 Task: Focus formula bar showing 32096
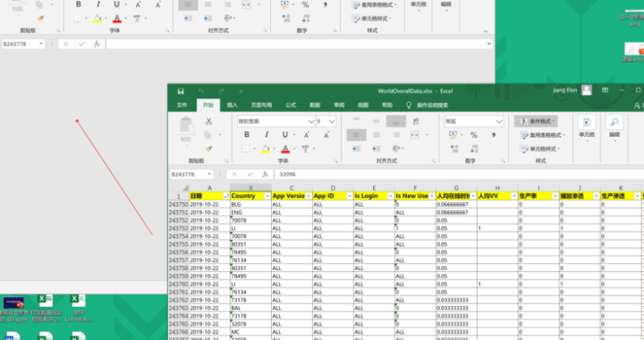459,174
